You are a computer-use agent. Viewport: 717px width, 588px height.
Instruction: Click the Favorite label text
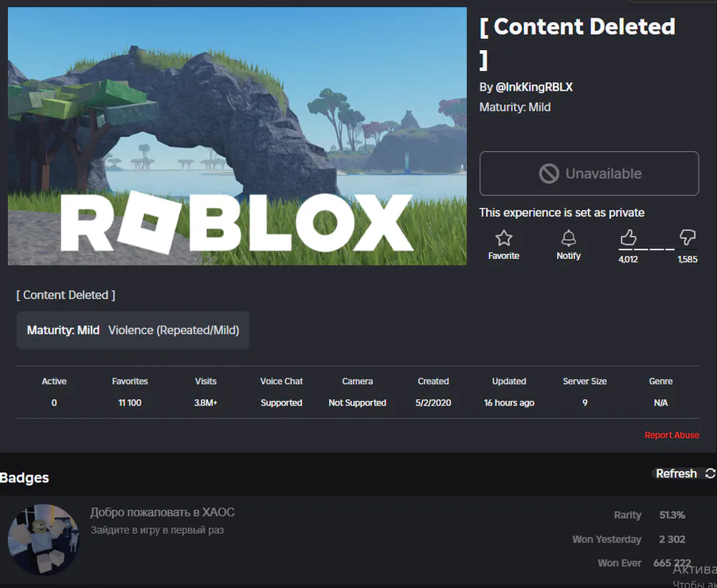click(503, 256)
